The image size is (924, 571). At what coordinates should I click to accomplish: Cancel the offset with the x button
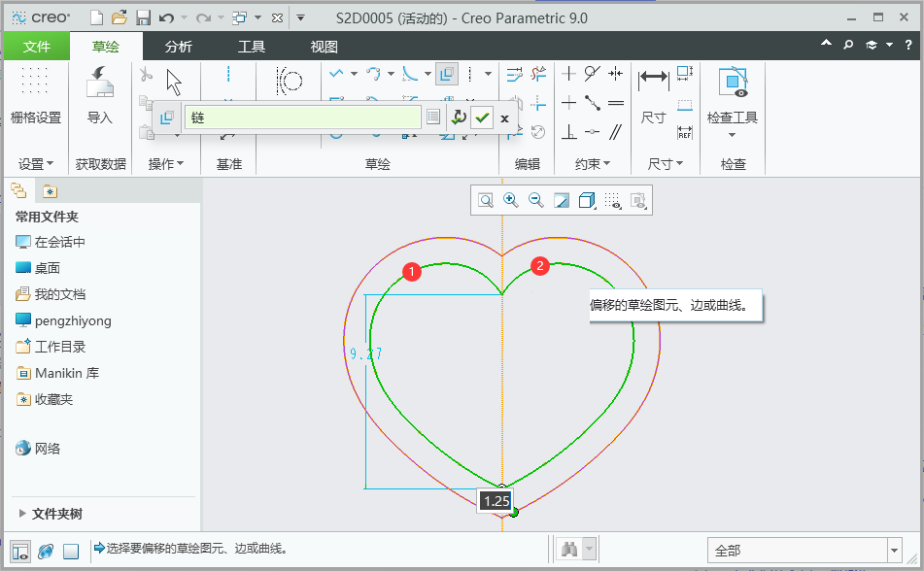(x=504, y=118)
